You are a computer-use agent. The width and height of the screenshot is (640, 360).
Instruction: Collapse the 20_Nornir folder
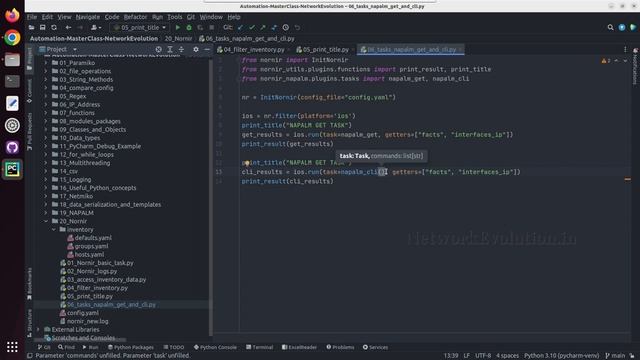pyautogui.click(x=46, y=221)
